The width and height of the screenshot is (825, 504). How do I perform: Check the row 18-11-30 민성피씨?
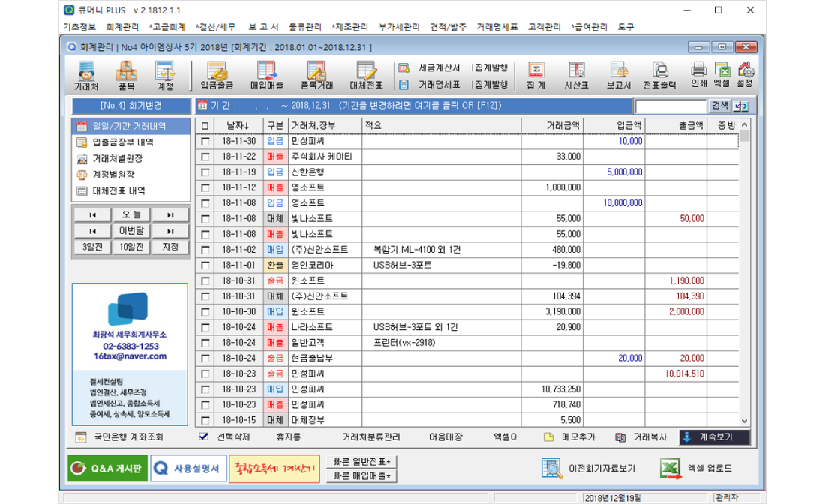click(x=205, y=142)
